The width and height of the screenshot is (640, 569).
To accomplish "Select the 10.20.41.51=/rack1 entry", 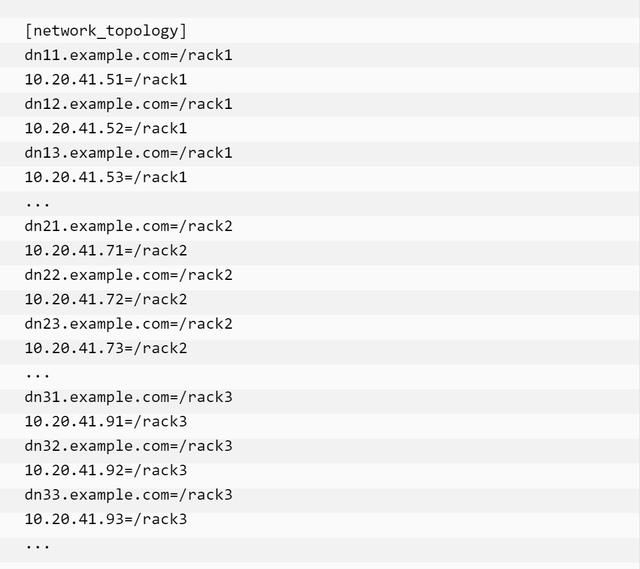I will [x=106, y=80].
